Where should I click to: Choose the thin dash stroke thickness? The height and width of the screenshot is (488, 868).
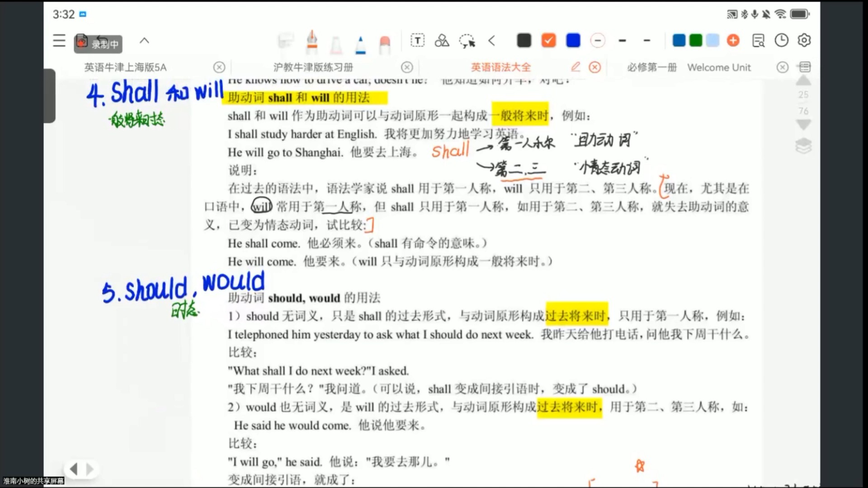tap(647, 41)
